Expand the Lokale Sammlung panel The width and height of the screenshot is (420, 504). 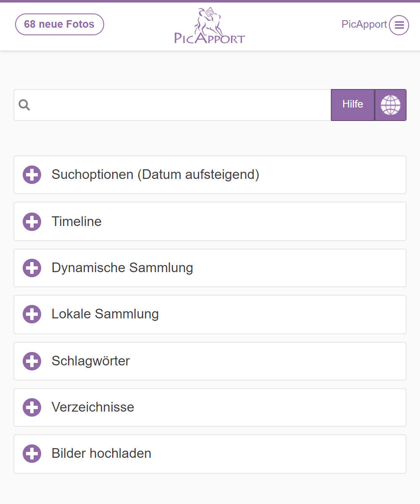click(x=105, y=314)
